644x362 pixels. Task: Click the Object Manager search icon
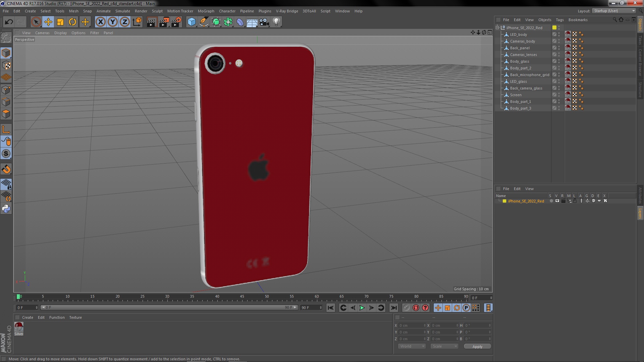pos(614,20)
